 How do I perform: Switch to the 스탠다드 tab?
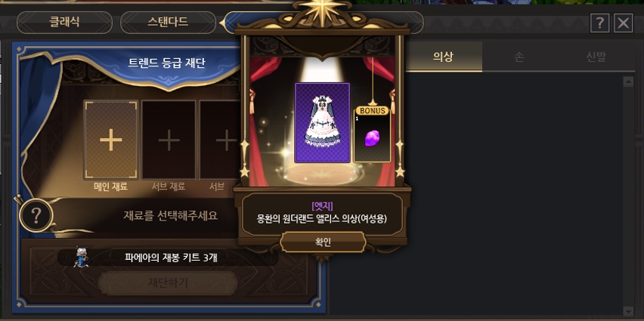click(x=168, y=23)
